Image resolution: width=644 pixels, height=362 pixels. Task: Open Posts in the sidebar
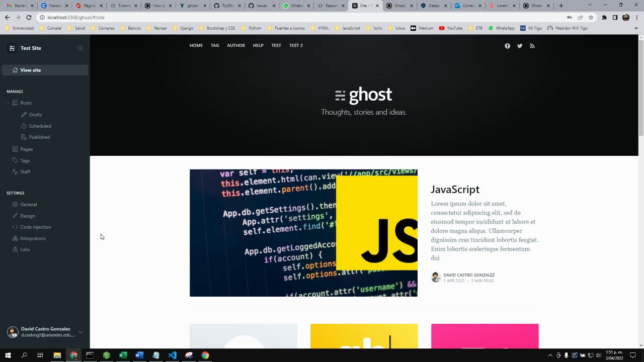click(x=26, y=103)
